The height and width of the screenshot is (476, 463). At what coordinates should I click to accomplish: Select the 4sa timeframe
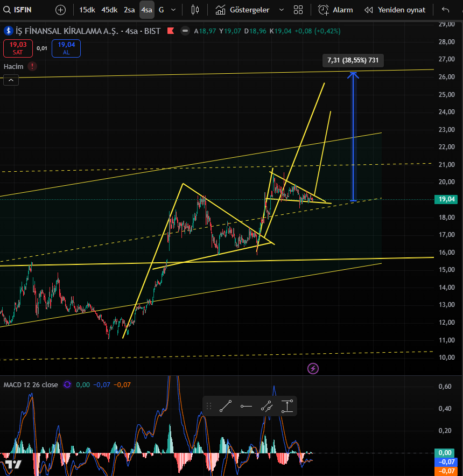146,10
